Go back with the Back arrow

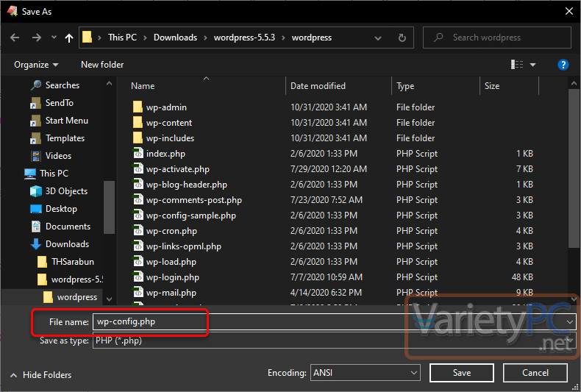click(15, 38)
